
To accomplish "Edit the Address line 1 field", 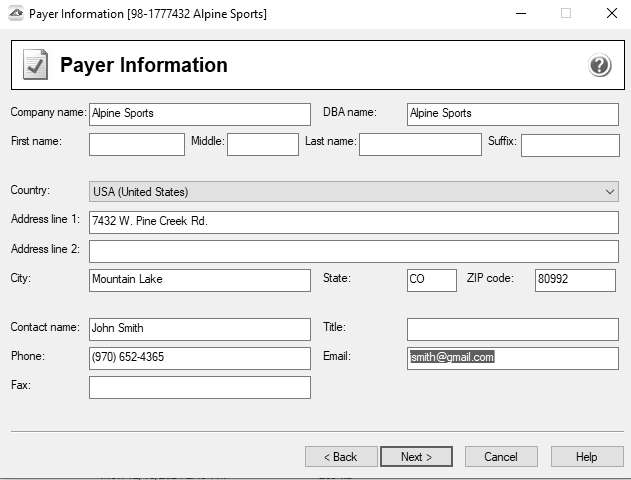I will [x=354, y=222].
